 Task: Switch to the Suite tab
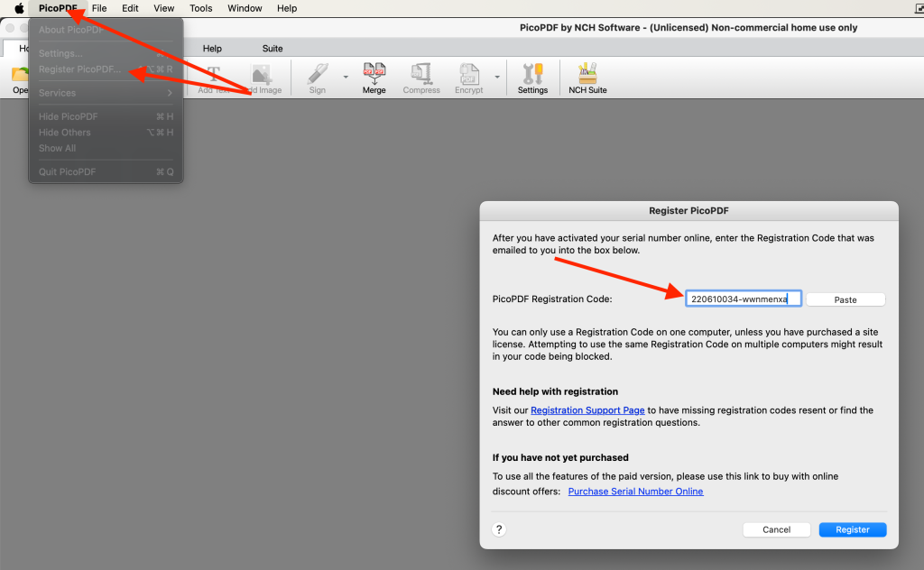[272, 48]
